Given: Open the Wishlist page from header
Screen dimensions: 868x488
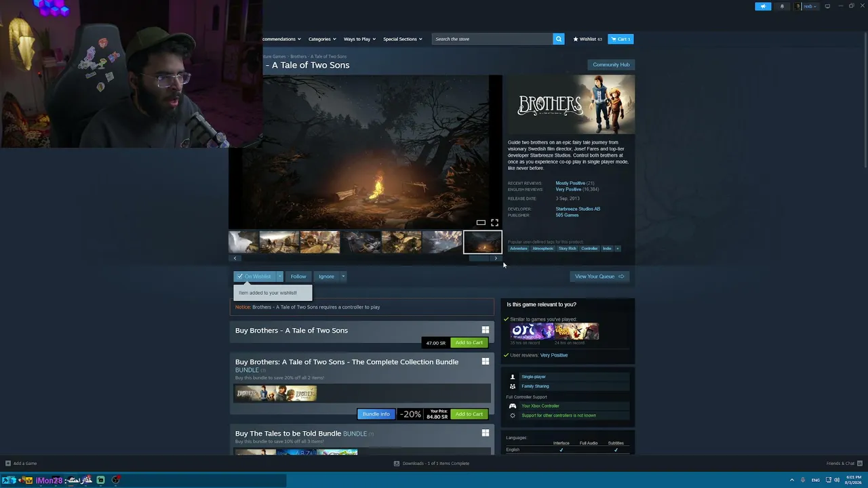Looking at the screenshot, I should pyautogui.click(x=587, y=39).
